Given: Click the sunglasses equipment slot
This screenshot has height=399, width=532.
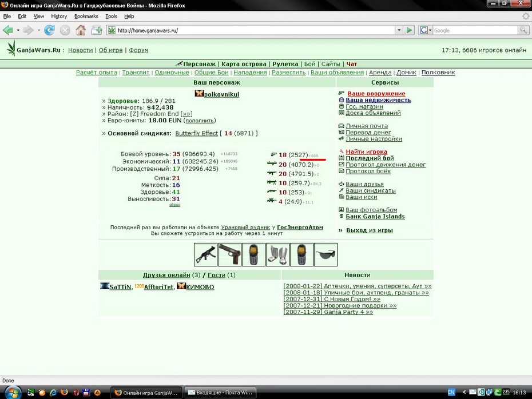Looking at the screenshot, I should (325, 254).
